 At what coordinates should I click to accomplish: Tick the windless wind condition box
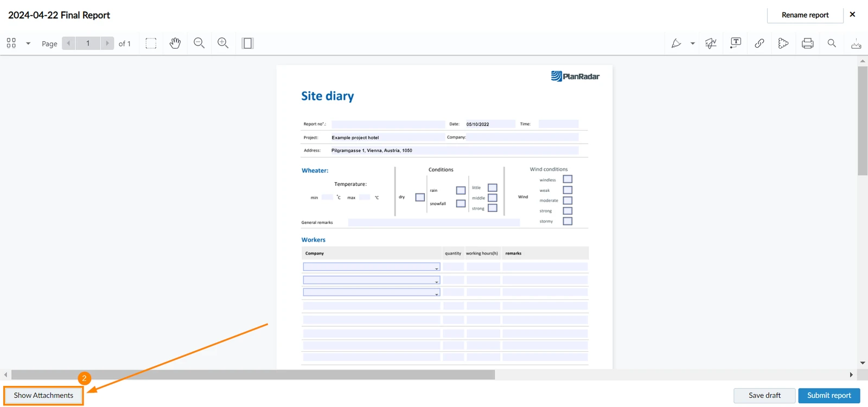pos(567,179)
